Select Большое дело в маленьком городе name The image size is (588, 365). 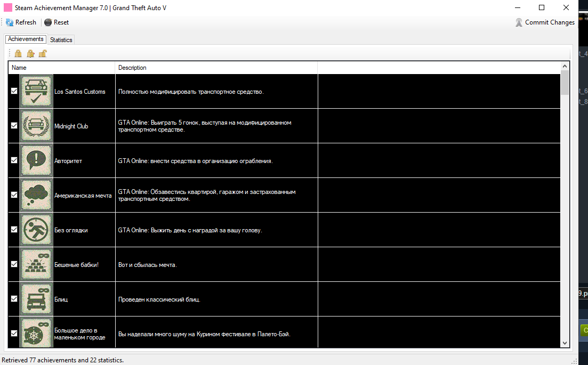pos(80,334)
